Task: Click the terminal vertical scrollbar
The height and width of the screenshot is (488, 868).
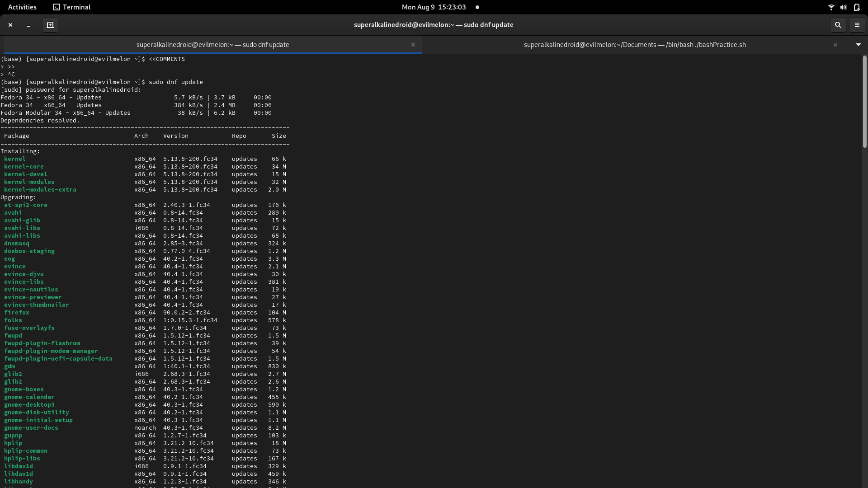Action: coord(864,102)
